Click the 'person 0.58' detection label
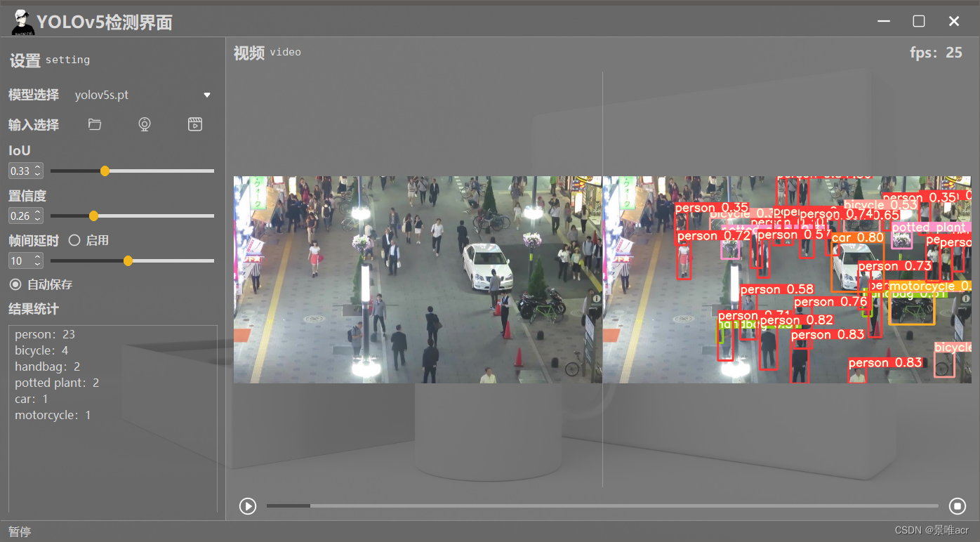This screenshot has height=542, width=980. pyautogui.click(x=777, y=289)
